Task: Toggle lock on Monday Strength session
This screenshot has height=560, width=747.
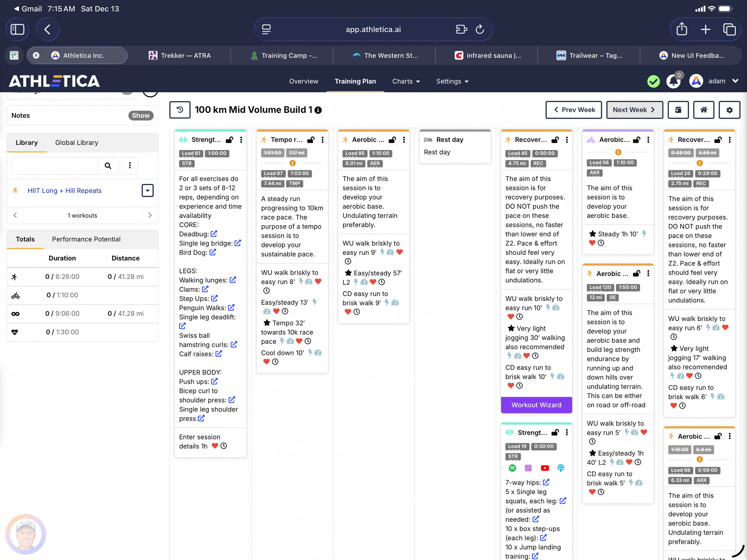Action: click(x=230, y=140)
